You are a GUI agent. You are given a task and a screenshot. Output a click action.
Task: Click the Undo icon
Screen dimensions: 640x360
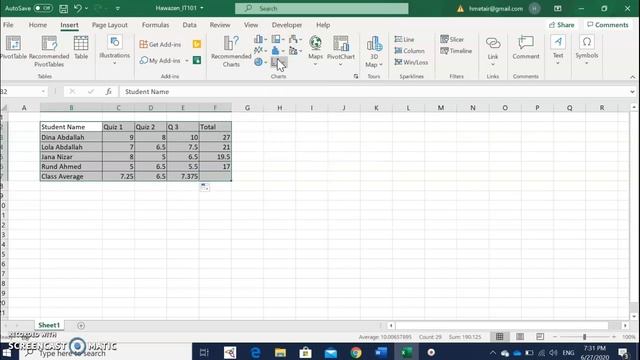click(x=78, y=8)
